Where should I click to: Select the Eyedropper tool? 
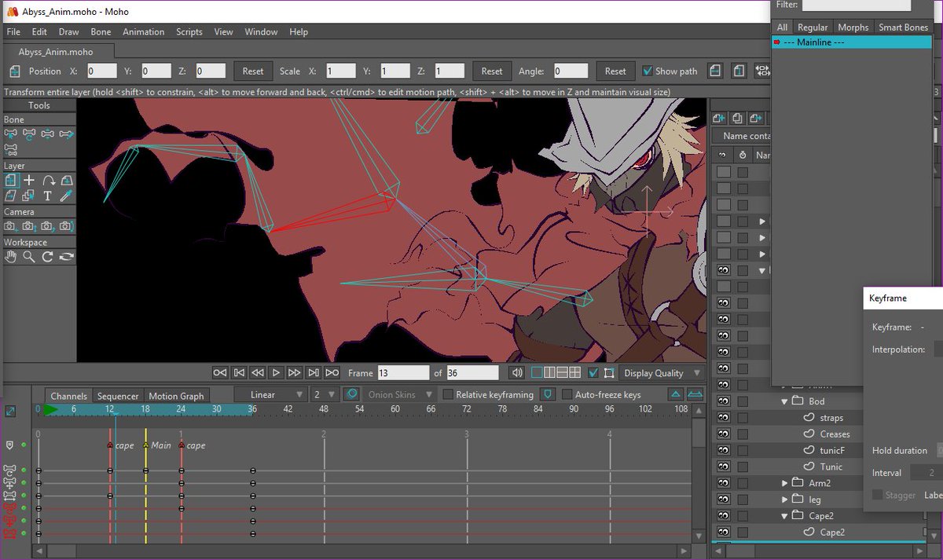[68, 196]
